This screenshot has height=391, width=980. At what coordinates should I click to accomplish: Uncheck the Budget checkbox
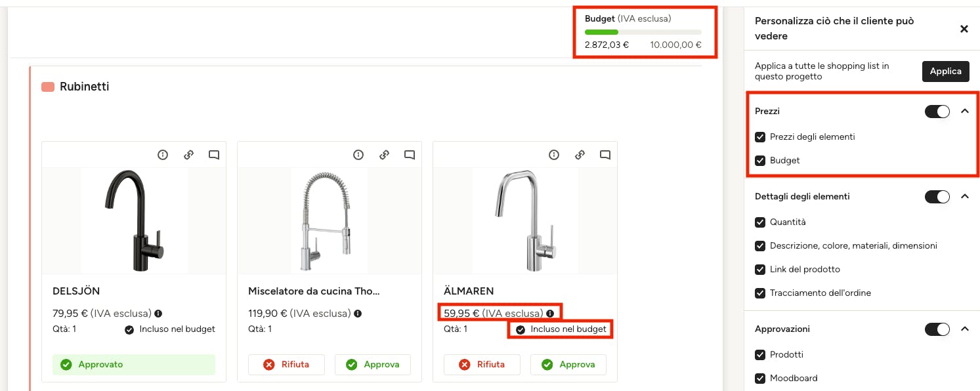(x=760, y=161)
